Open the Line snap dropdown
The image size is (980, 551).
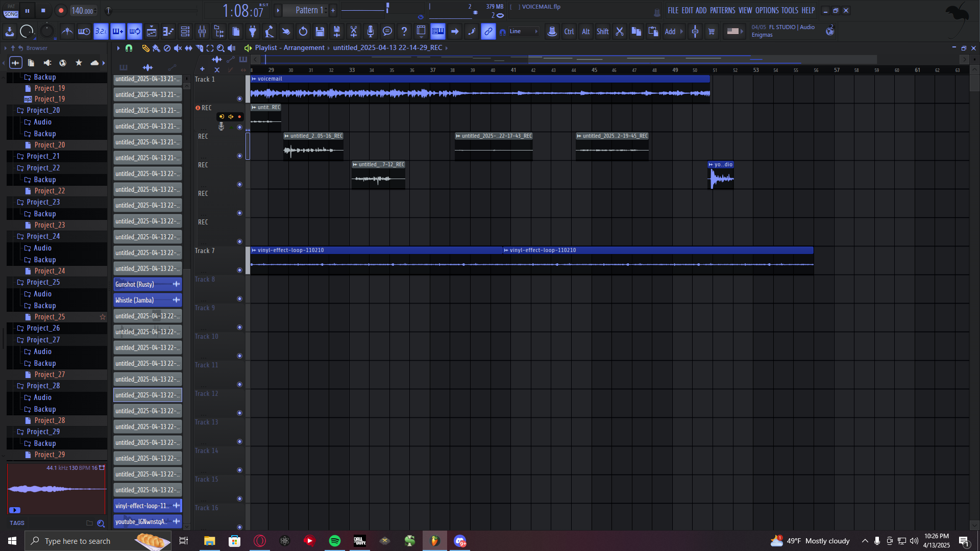(523, 32)
